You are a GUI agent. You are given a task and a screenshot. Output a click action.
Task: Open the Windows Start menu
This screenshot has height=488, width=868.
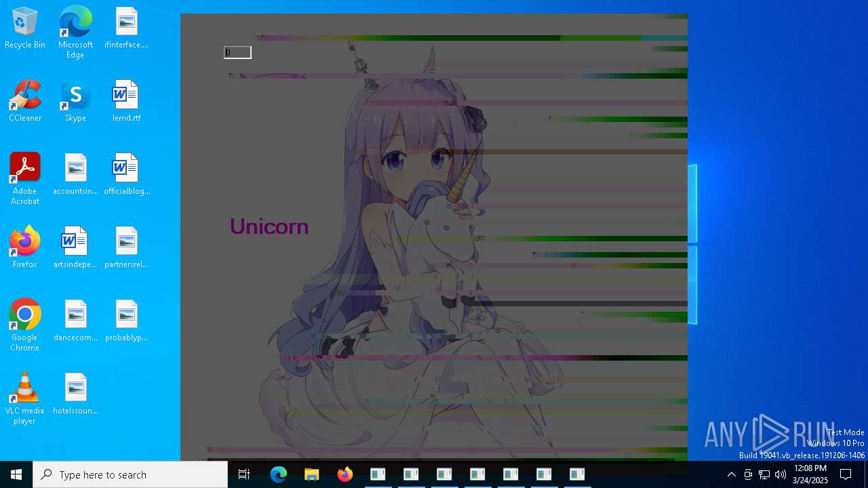pos(16,474)
